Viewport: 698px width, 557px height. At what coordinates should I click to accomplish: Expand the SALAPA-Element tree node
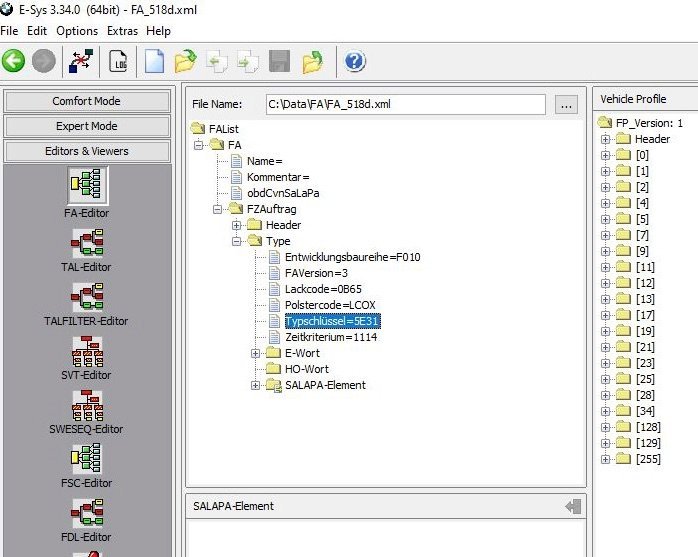(x=256, y=385)
